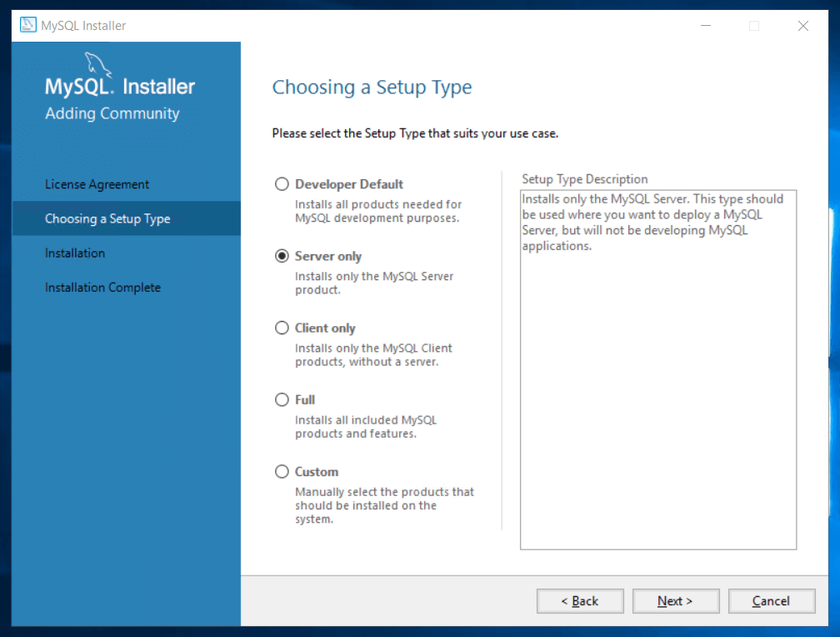Choose the Server only radio button
This screenshot has height=637, width=840.
click(282, 256)
